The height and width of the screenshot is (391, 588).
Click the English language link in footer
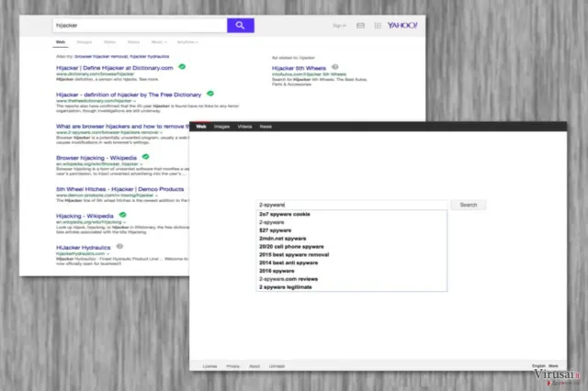[x=538, y=366]
